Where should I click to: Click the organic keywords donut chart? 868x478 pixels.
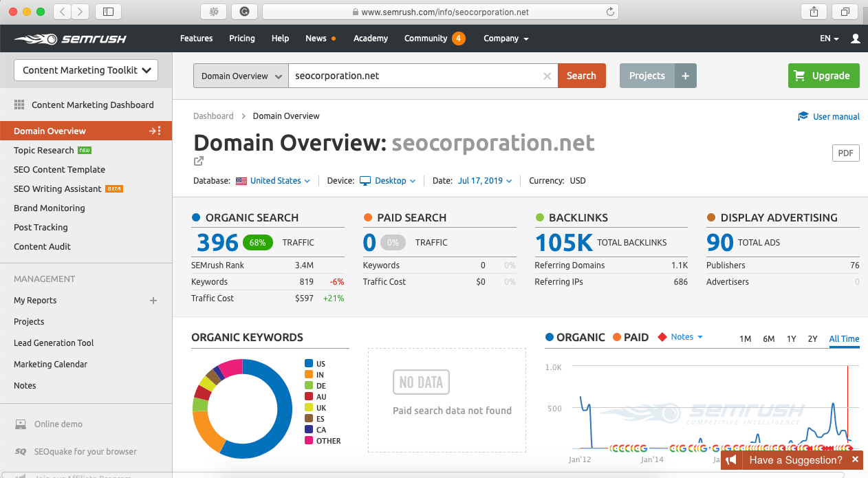pos(243,409)
